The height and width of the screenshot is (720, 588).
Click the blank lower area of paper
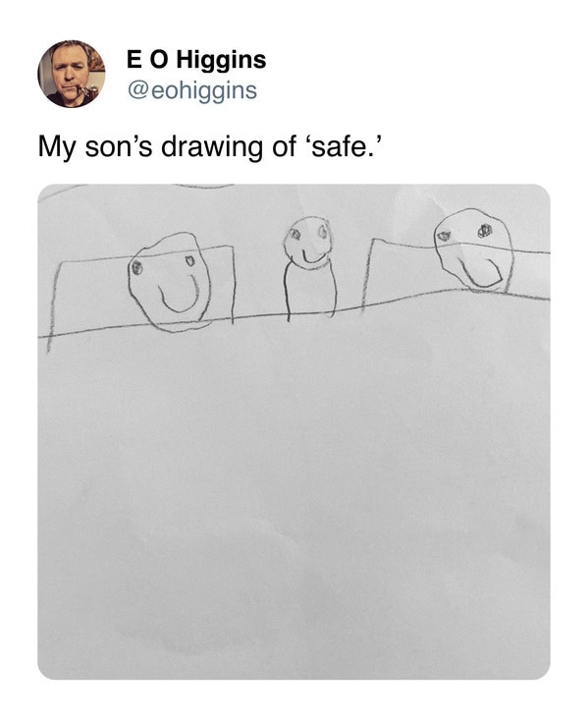click(294, 505)
